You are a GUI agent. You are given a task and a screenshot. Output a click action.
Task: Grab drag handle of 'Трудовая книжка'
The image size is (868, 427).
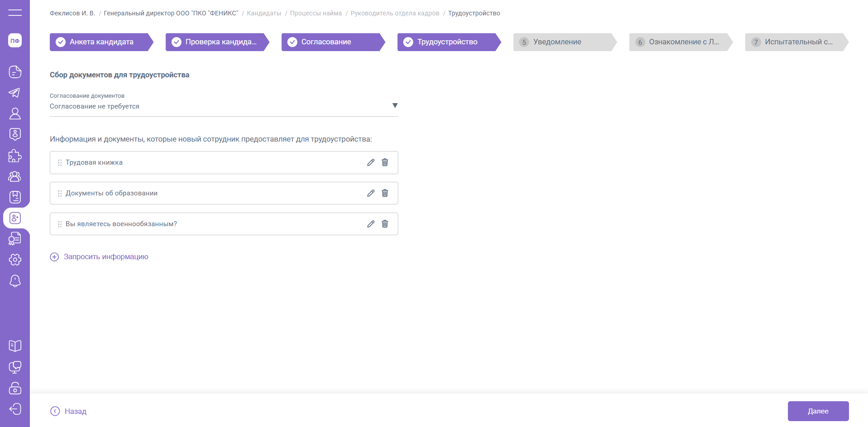(x=60, y=162)
